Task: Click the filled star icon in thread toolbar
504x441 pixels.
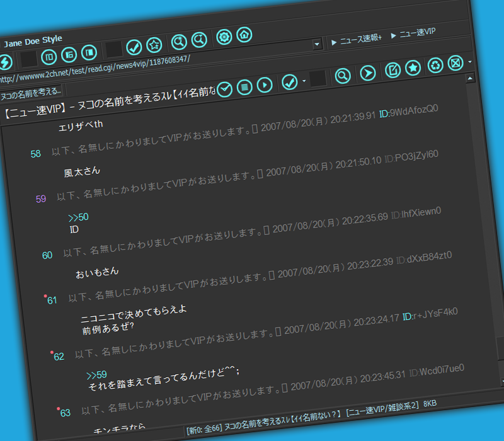Action: click(x=413, y=68)
